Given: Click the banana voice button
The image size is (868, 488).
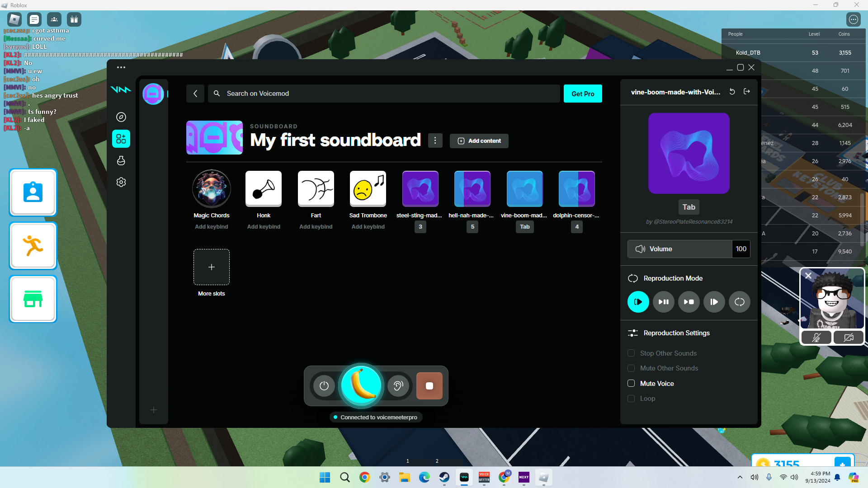Looking at the screenshot, I should [361, 385].
